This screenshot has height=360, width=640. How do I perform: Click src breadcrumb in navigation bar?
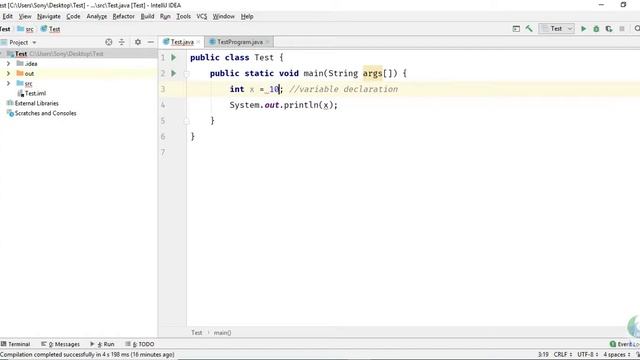click(25, 29)
